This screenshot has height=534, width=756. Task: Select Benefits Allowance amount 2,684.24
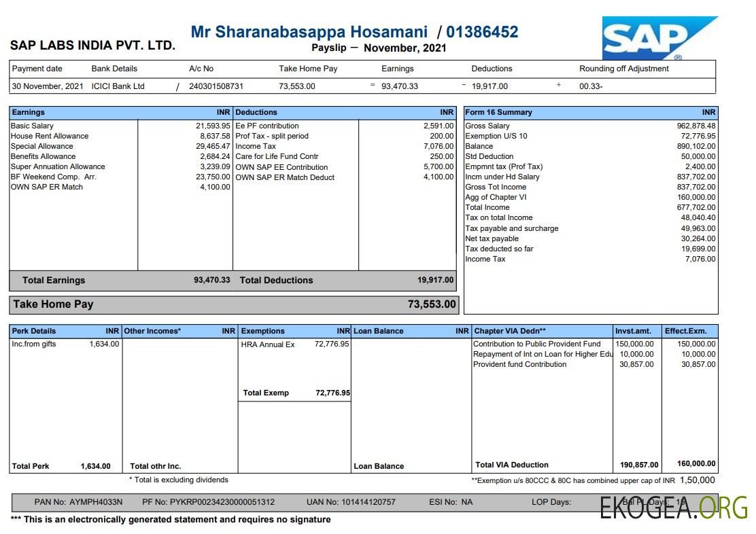click(x=215, y=156)
